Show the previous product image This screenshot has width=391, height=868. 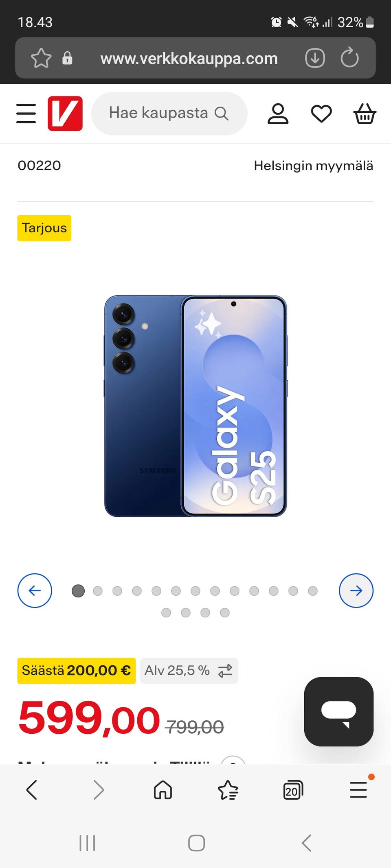point(35,590)
